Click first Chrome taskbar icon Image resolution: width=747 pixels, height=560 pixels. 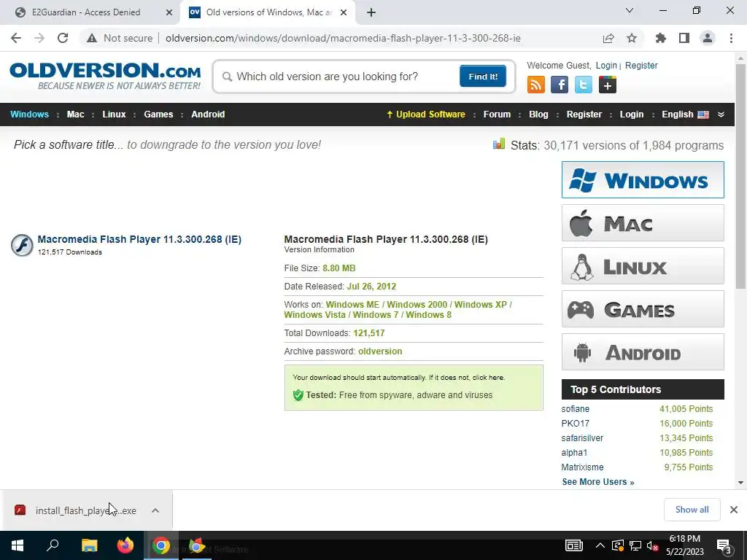[x=161, y=545]
